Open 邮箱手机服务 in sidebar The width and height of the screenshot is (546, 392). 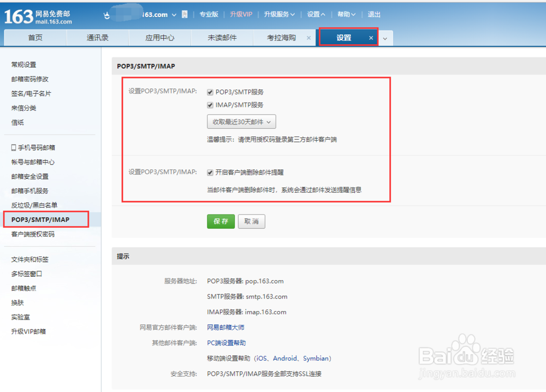pyautogui.click(x=30, y=191)
